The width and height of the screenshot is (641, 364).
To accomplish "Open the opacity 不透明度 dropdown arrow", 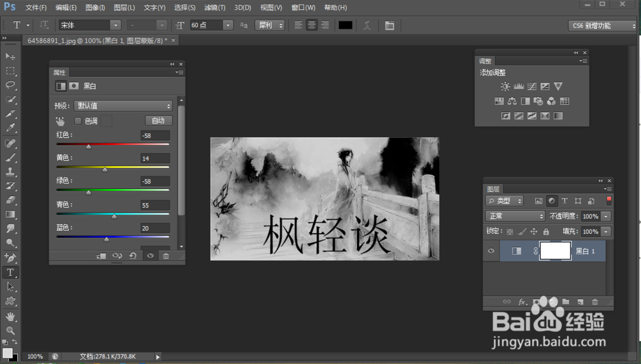I will (606, 216).
